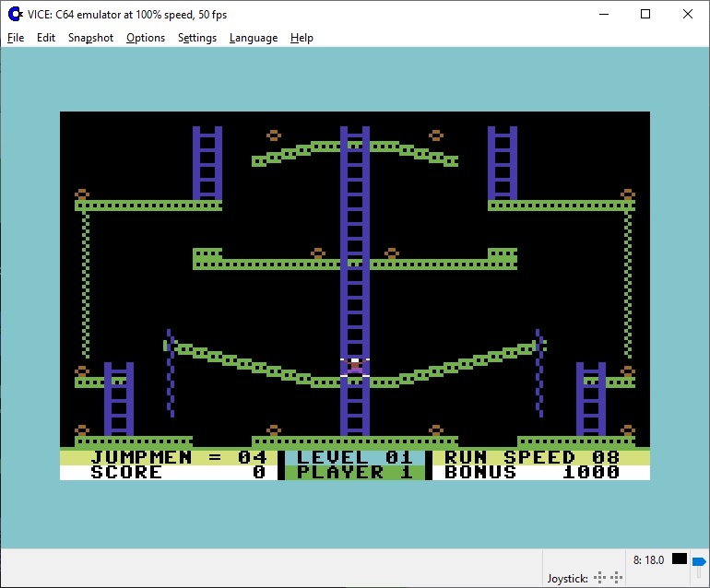Click the drive track readout '8: 18.0'

pyautogui.click(x=648, y=560)
